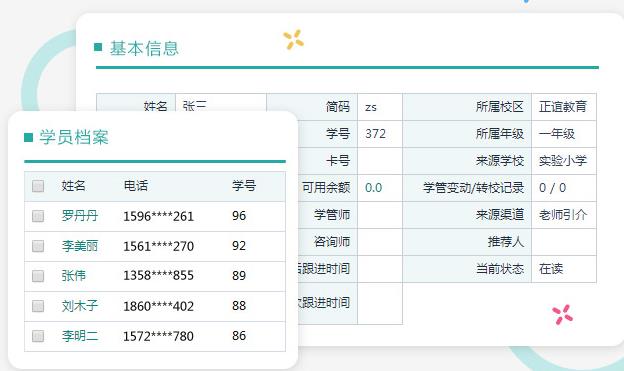Select phone number 1860****402
The height and width of the screenshot is (371, 624).
[158, 306]
